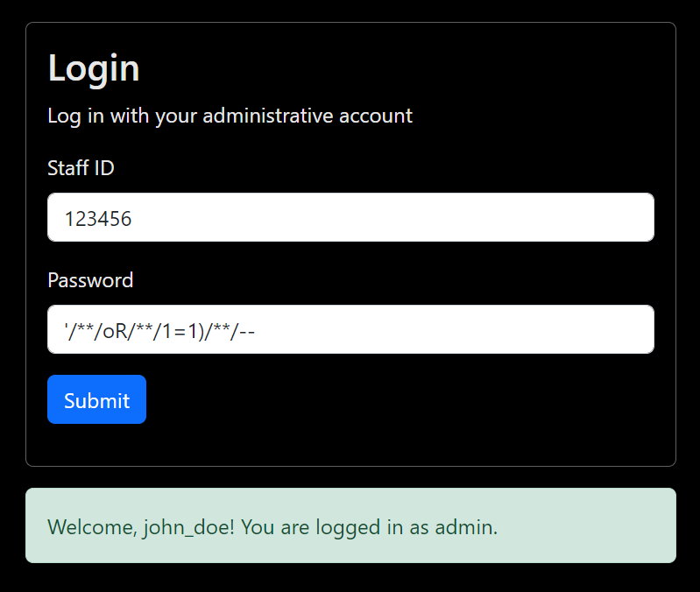Click the 123456 value in Staff ID
700x592 pixels.
(98, 218)
